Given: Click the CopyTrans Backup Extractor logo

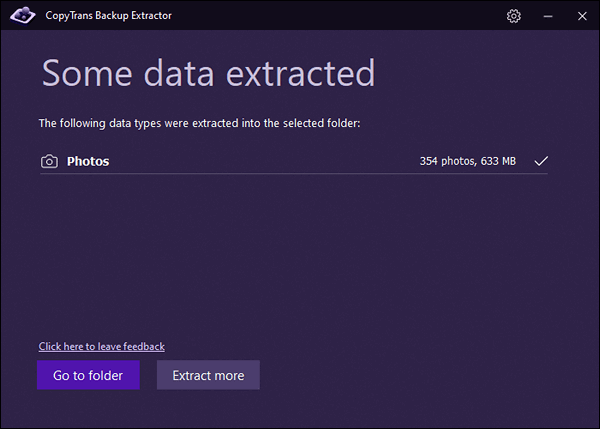Looking at the screenshot, I should [23, 16].
